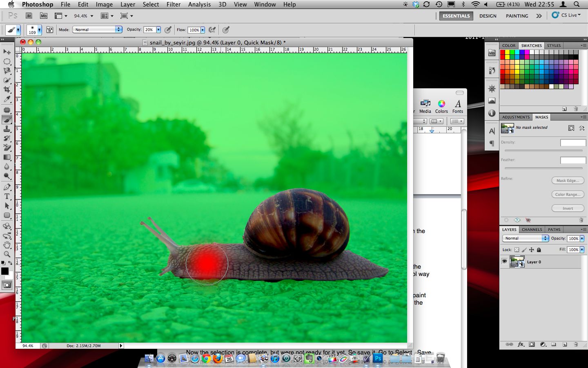Click the Mask Edge button
Screen dimensions: 588x368
[568, 180]
